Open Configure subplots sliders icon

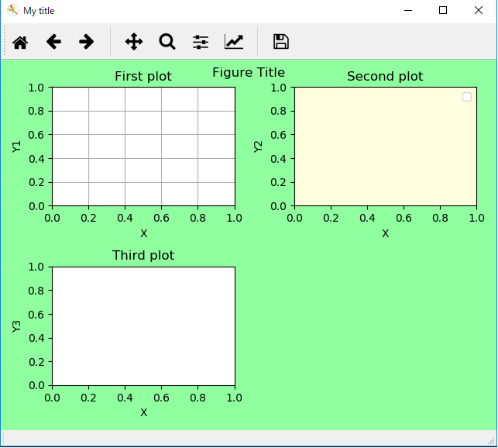201,42
